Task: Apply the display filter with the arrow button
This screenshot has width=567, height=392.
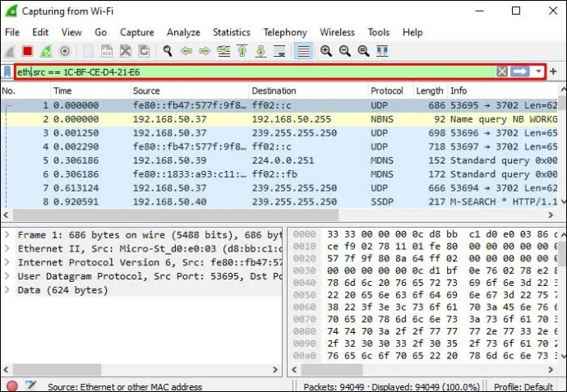Action: (x=520, y=71)
